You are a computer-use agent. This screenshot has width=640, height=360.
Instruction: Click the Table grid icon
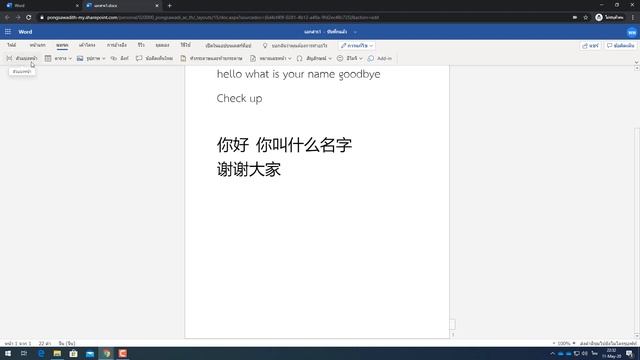48,58
